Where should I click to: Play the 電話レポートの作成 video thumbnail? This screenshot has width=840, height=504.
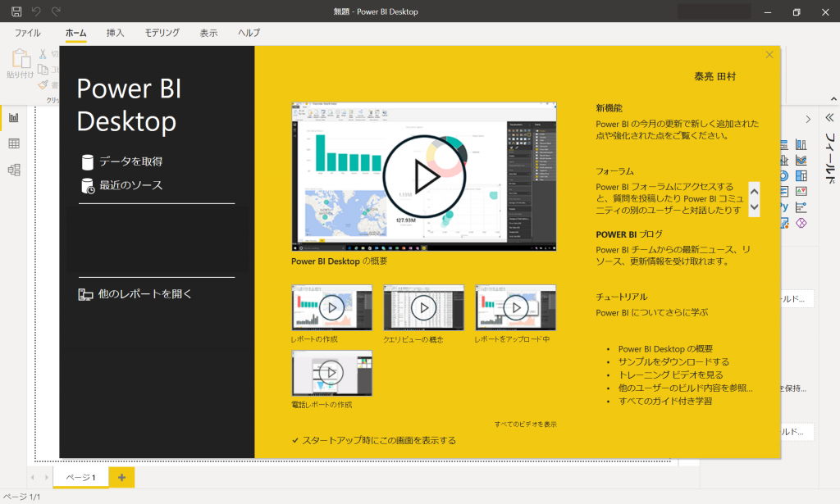pos(331,373)
